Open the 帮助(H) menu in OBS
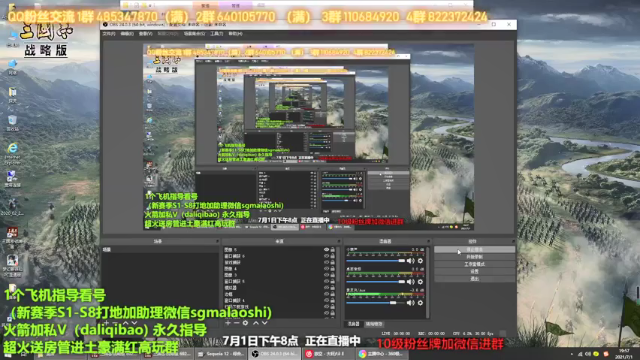Image resolution: width=640 pixels, height=360 pixels. [x=236, y=34]
